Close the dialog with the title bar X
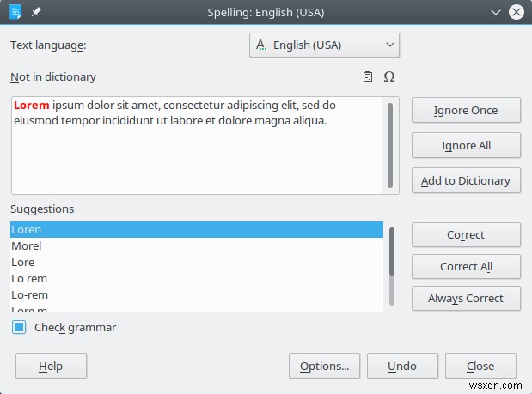Viewport: 532px width, 394px height. [517, 12]
